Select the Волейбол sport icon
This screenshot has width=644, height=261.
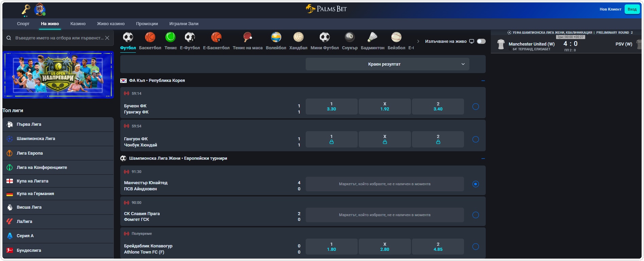coord(276,37)
